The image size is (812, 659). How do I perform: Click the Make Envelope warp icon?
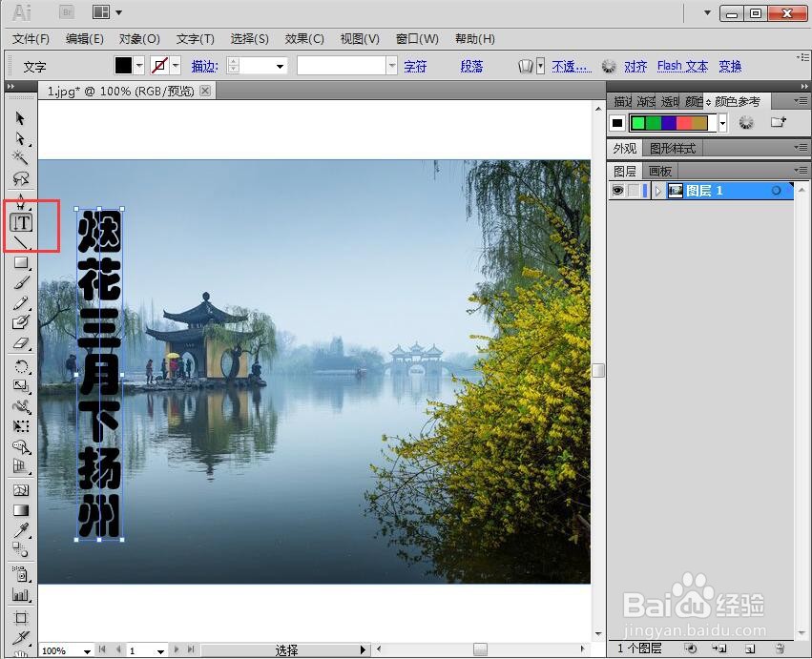pyautogui.click(x=525, y=66)
